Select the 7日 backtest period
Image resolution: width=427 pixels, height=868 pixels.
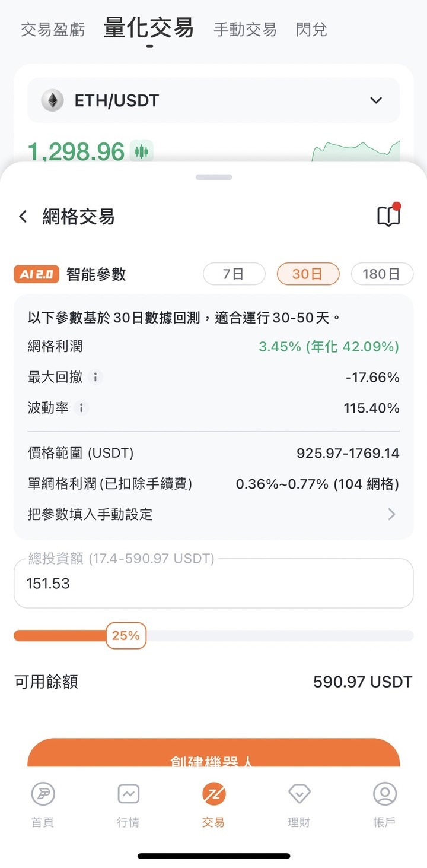pyautogui.click(x=234, y=274)
